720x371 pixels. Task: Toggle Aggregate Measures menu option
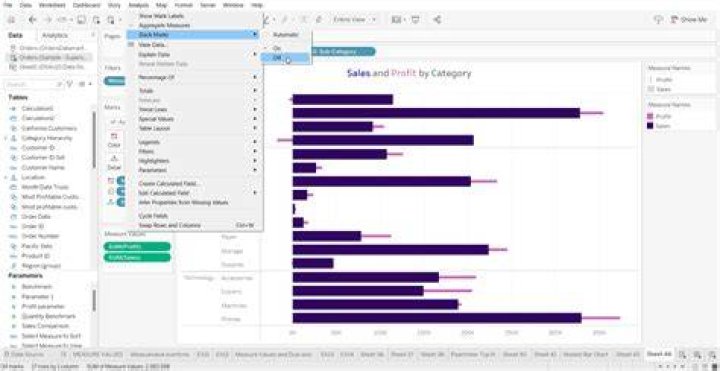click(x=194, y=25)
